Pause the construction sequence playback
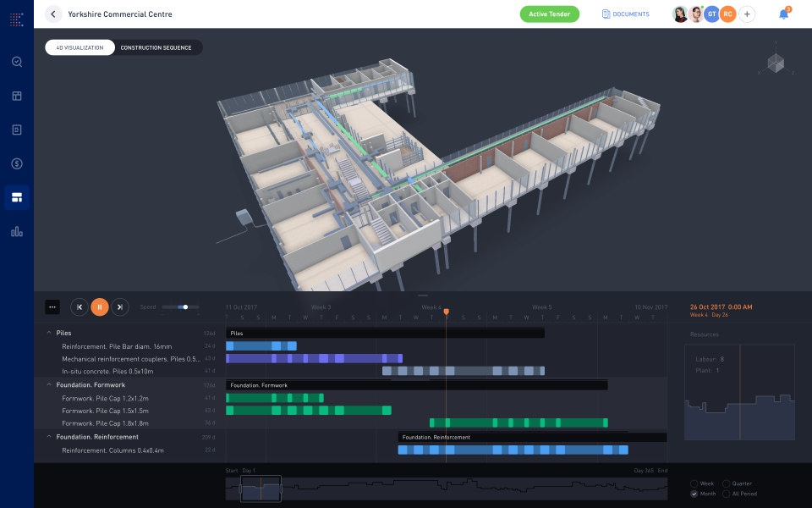Viewport: 812px width, 508px height. [x=99, y=306]
